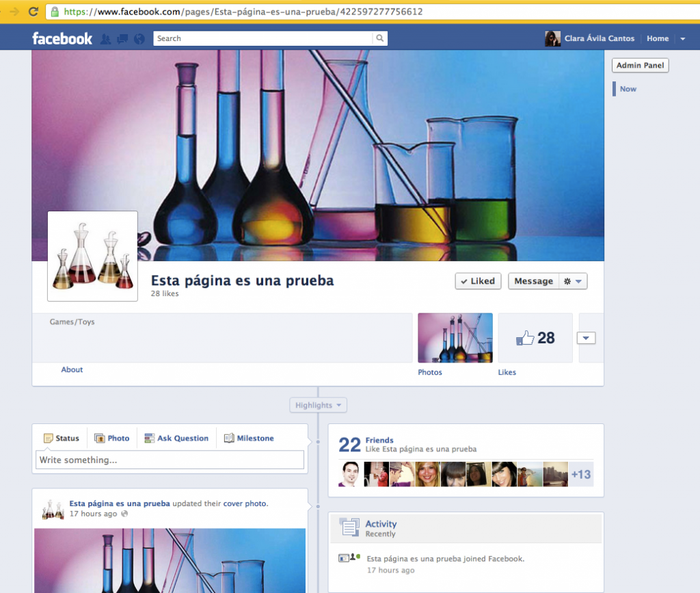The height and width of the screenshot is (593, 700).
Task: Open the gear settings dropdown
Action: (573, 281)
